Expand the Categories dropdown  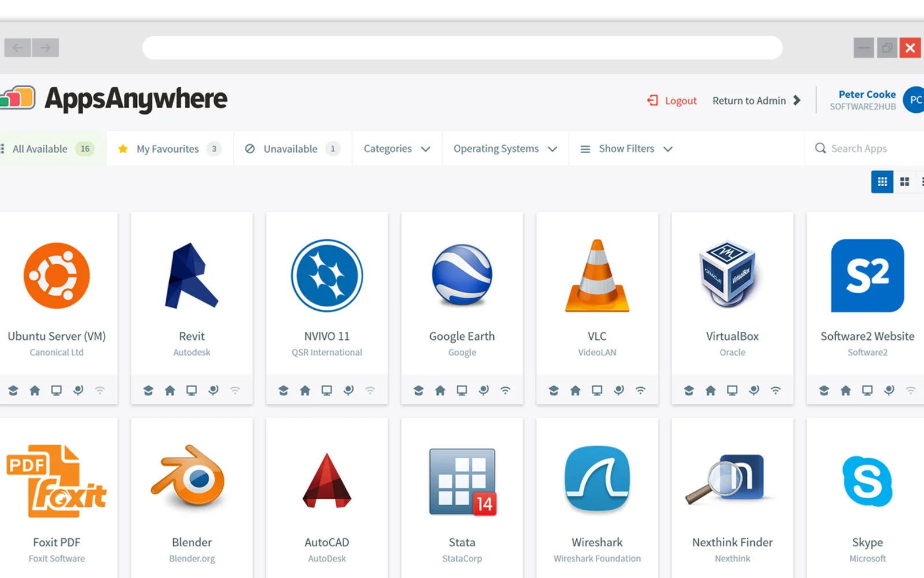pyautogui.click(x=397, y=149)
